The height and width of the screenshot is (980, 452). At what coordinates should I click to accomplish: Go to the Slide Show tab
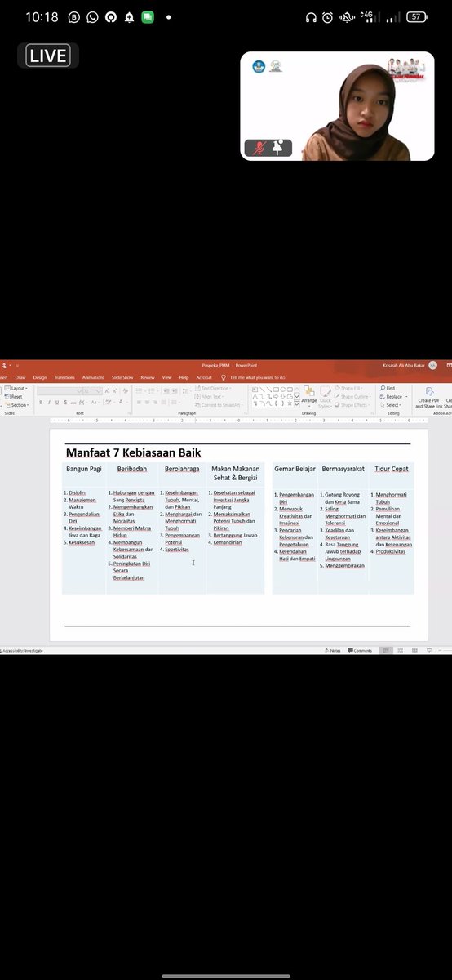[122, 377]
